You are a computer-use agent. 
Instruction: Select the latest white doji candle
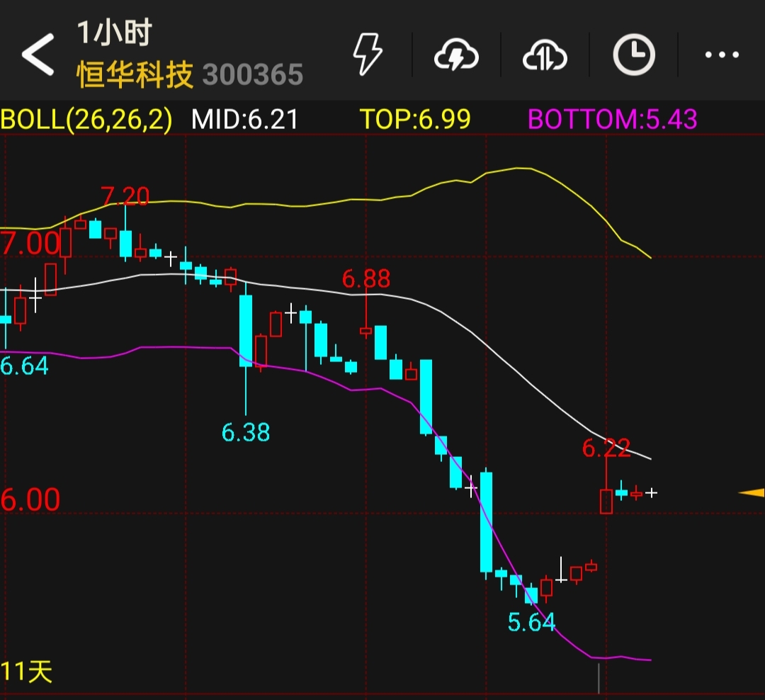pos(652,493)
